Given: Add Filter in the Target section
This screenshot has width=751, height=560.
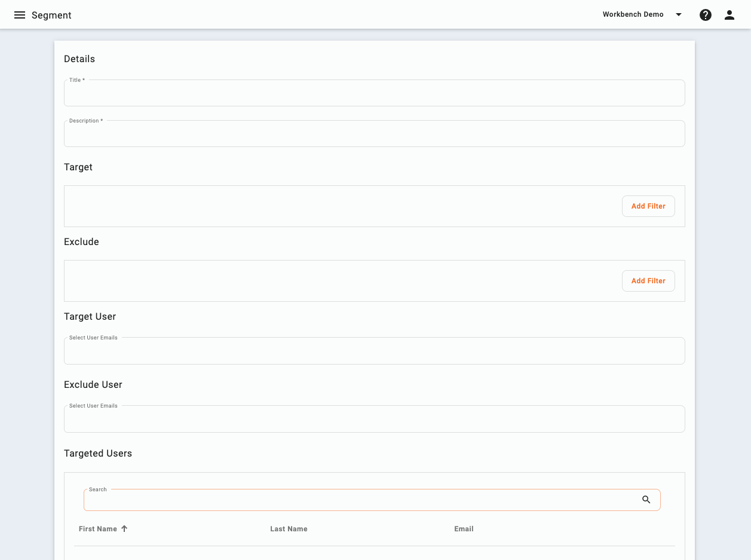Looking at the screenshot, I should [x=648, y=206].
